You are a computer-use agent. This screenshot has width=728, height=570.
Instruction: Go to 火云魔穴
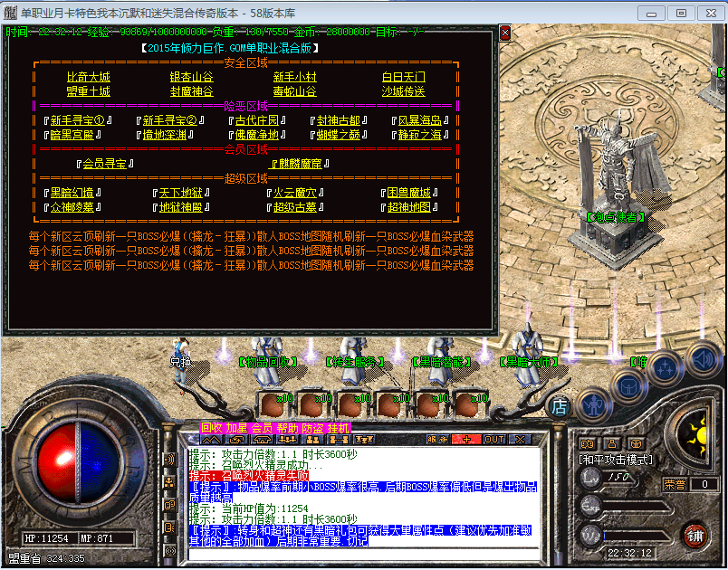[295, 193]
